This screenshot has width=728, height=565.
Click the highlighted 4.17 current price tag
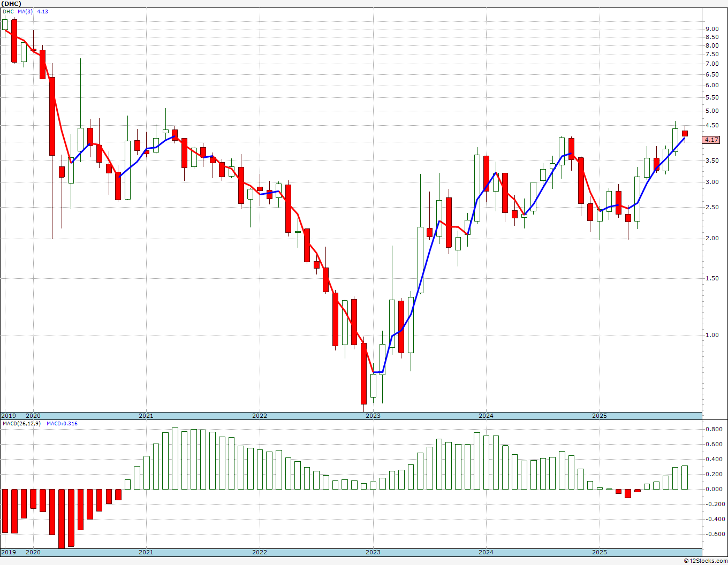point(711,140)
